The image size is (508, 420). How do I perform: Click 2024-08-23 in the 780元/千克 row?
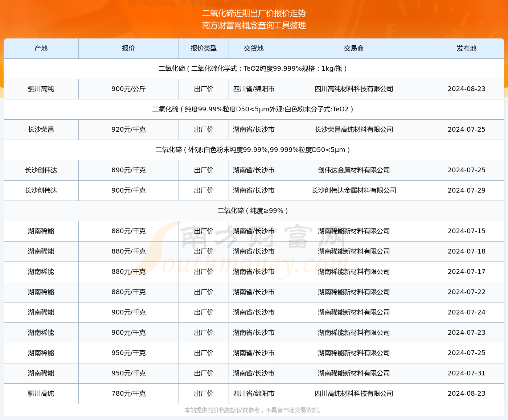[467, 394]
